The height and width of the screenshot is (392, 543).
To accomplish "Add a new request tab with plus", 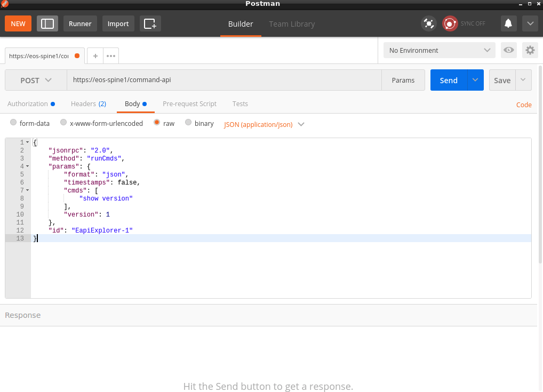I will pos(95,55).
